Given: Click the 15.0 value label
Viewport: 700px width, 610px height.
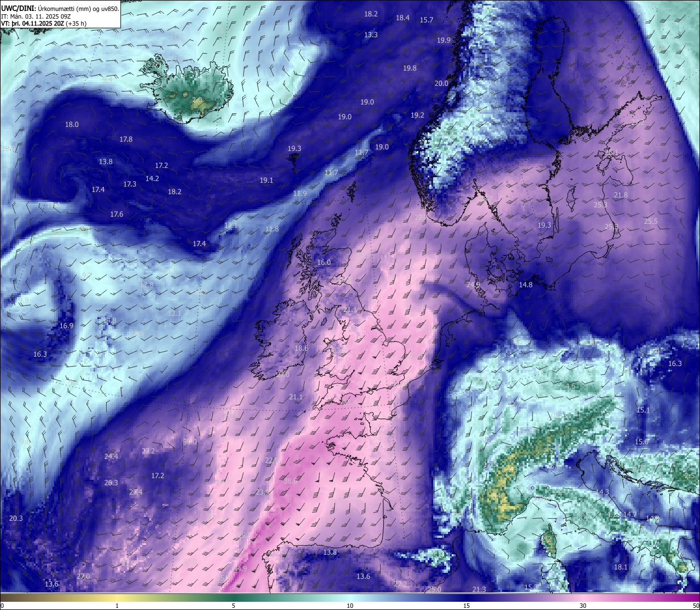Looking at the screenshot, I should pyautogui.click(x=641, y=441).
